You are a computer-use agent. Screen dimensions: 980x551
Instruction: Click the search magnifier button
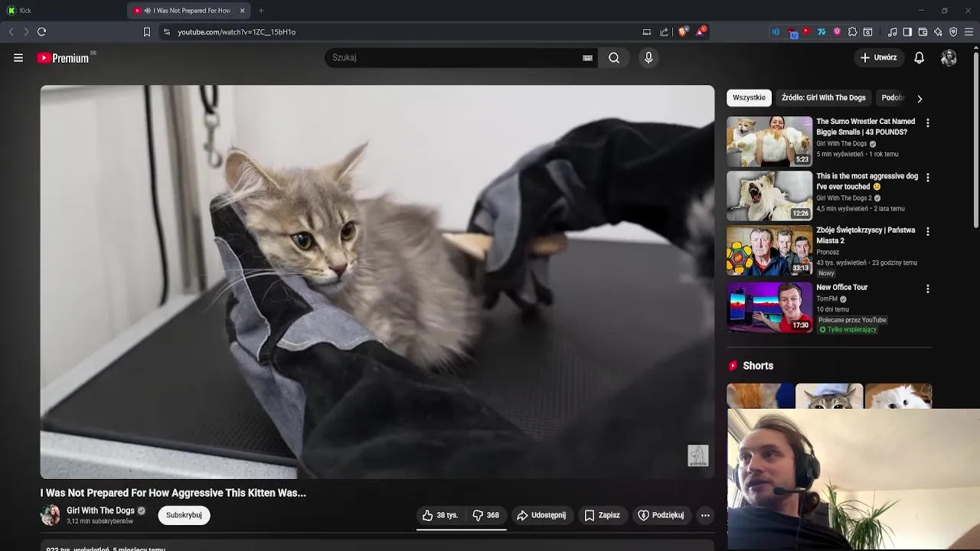pyautogui.click(x=614, y=57)
